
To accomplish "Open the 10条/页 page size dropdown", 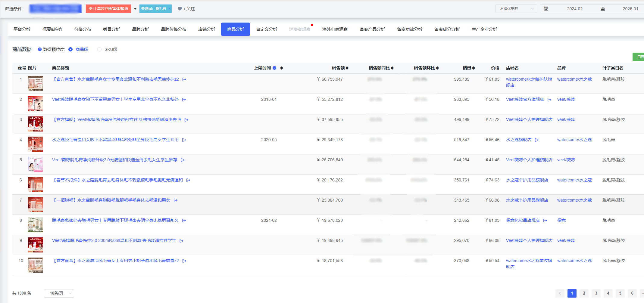I will 59,293.
